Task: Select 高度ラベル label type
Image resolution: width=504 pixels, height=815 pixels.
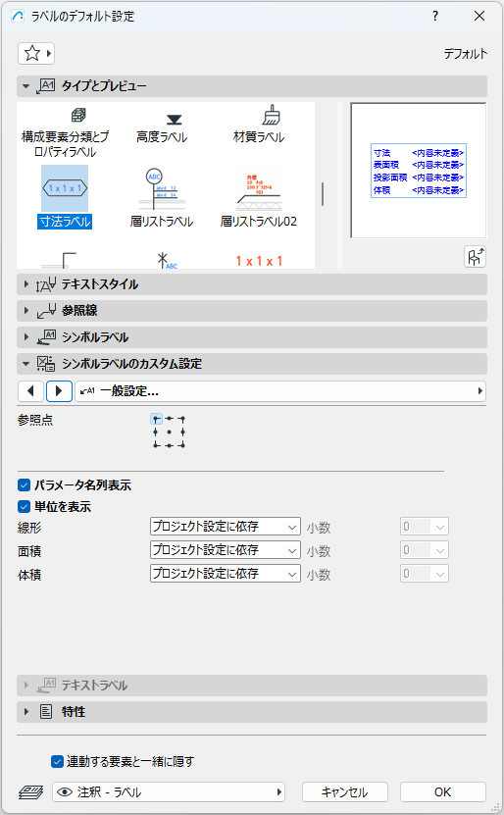Action: [x=162, y=128]
